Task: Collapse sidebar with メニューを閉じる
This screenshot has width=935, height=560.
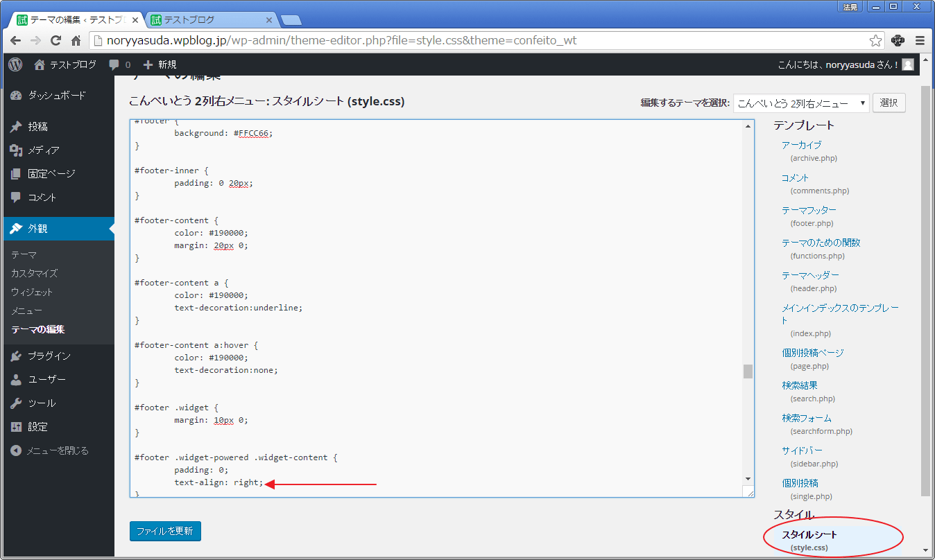Action: (x=50, y=450)
